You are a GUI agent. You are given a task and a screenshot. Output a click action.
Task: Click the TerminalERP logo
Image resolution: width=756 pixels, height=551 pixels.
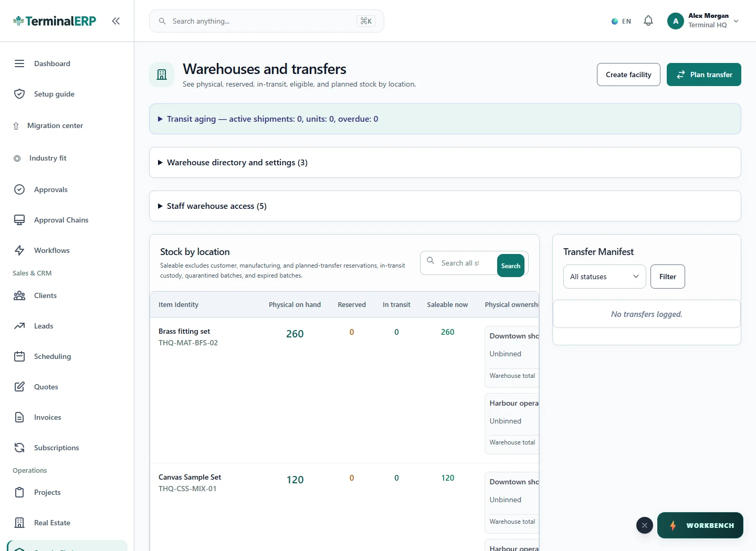click(55, 21)
